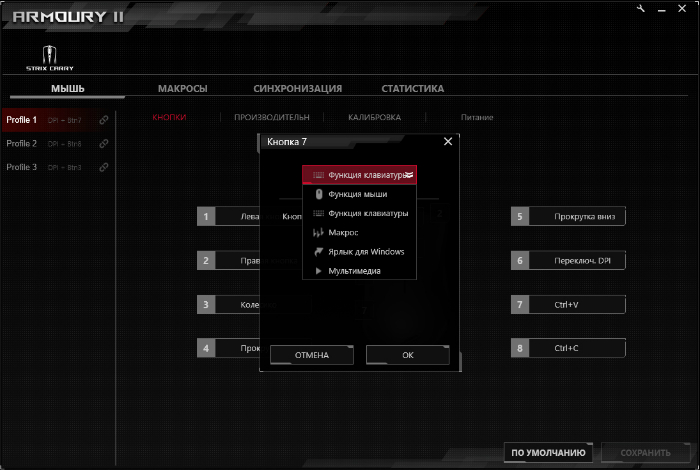This screenshot has width=700, height=470.
Task: Click the СОХРАНИТЬ button
Action: [646, 453]
